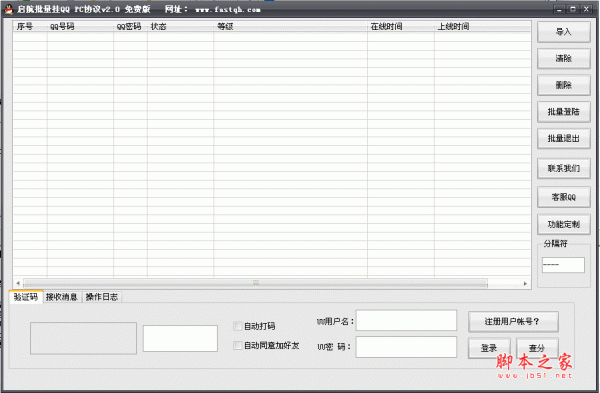Screen dimensions: 600x393
Task: Click the 登录 button
Action: tap(489, 348)
